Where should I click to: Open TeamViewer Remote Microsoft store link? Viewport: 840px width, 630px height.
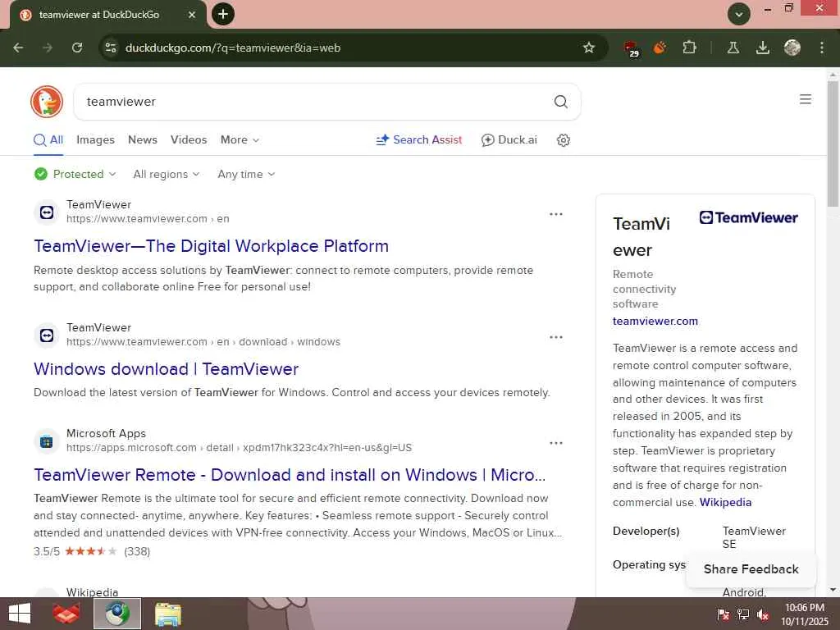pyautogui.click(x=290, y=475)
